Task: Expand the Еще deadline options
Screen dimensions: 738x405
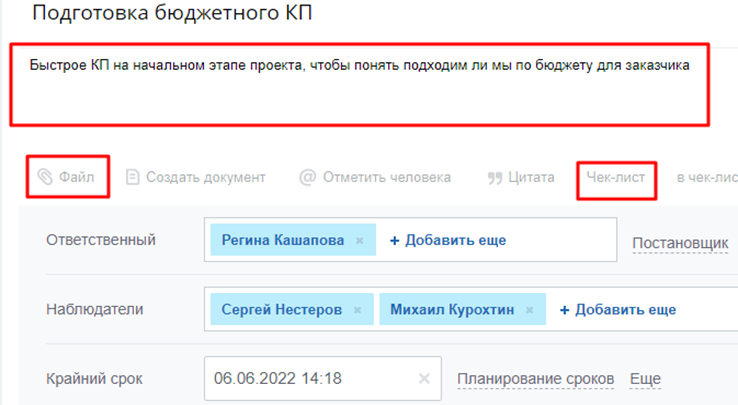Action: 644,379
